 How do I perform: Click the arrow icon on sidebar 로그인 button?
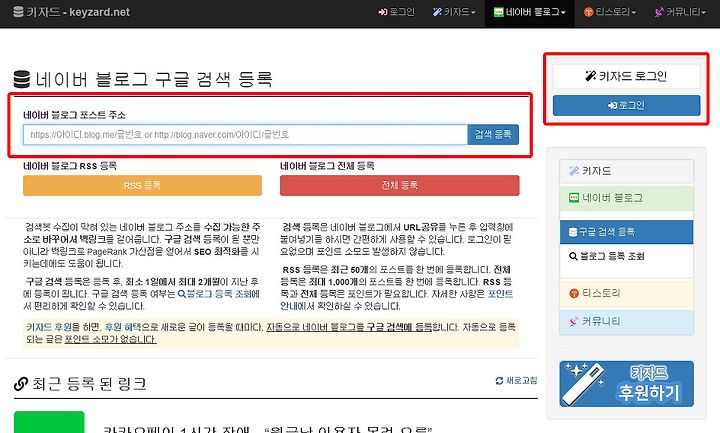(x=613, y=106)
